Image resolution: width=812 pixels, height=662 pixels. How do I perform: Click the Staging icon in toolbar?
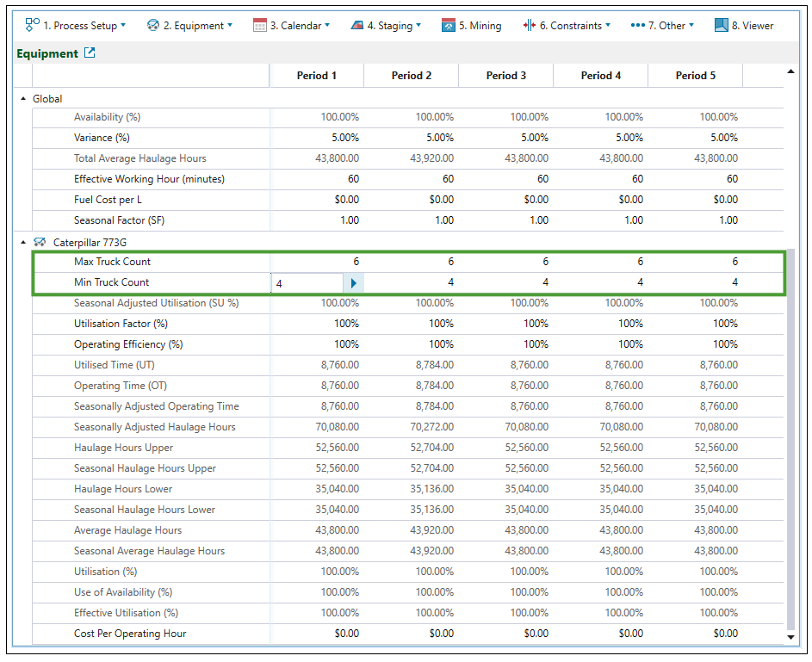357,25
